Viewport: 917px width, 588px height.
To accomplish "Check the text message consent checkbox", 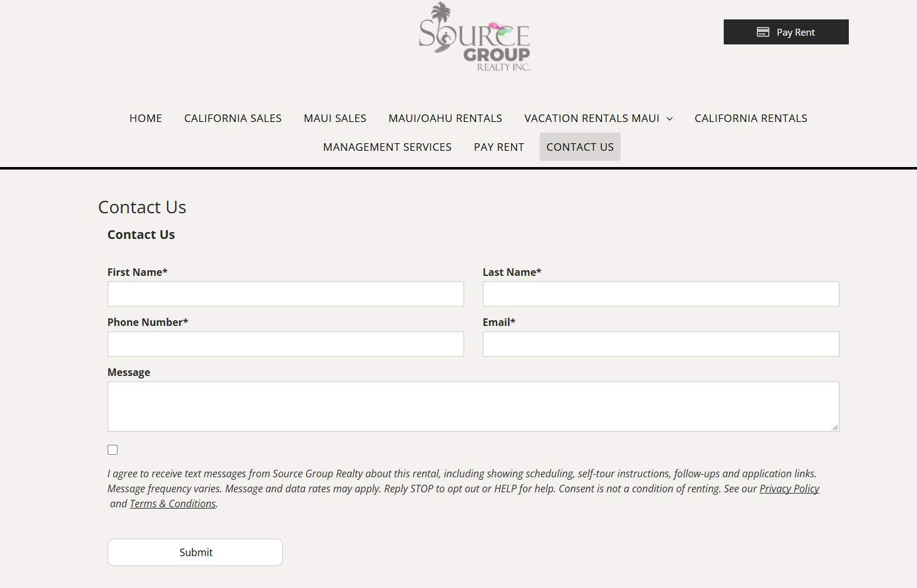I will click(113, 450).
